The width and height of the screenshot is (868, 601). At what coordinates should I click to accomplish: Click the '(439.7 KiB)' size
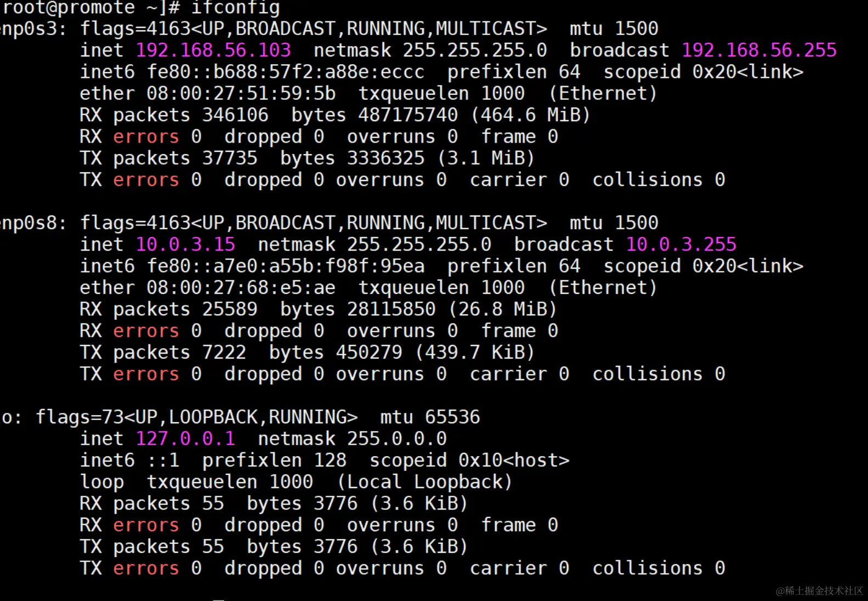click(x=475, y=352)
